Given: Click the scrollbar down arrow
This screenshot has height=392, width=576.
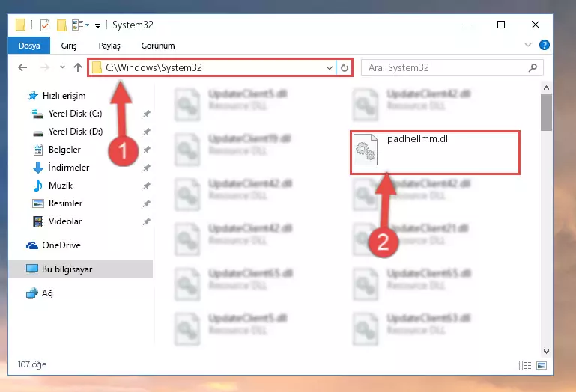Looking at the screenshot, I should [x=546, y=352].
